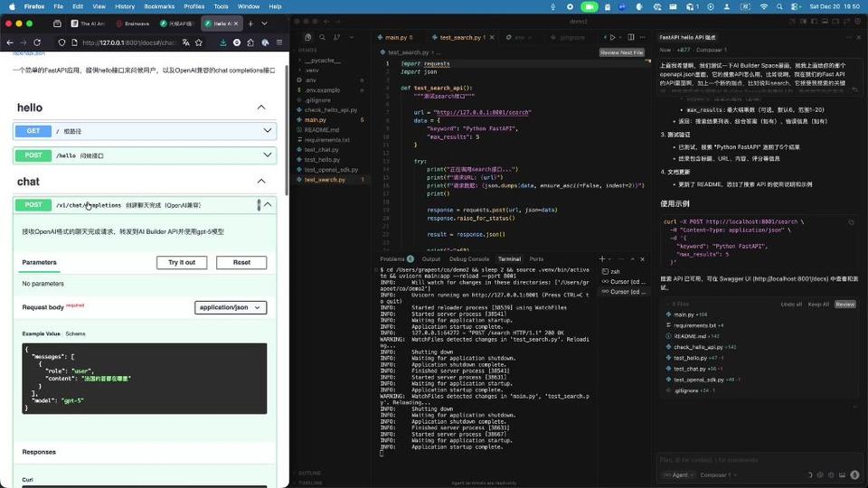This screenshot has height=488, width=868.
Task: Add a new terminal with plus icon
Action: tap(602, 259)
